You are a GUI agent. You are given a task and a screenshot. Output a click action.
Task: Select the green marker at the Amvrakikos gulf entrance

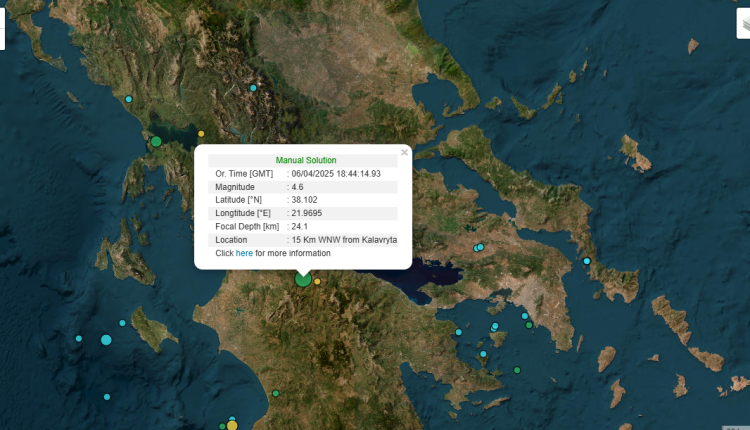156,142
